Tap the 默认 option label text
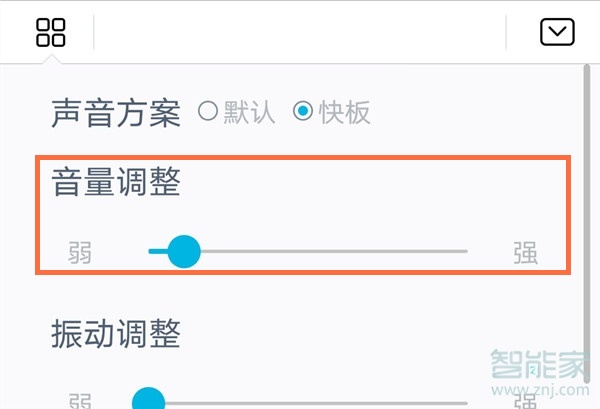 coord(249,112)
